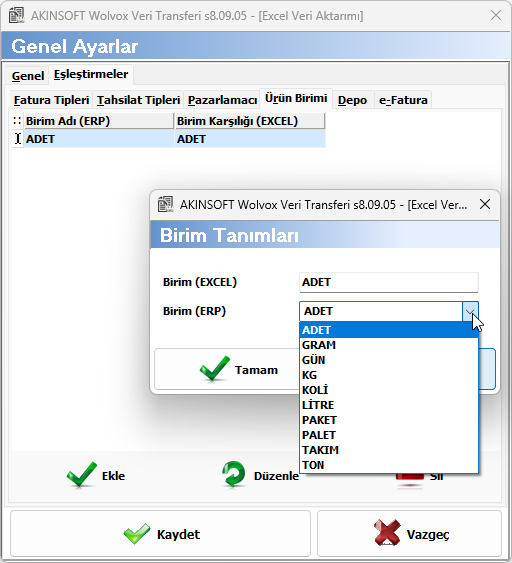The width and height of the screenshot is (512, 563).
Task: Click the app icon in the Birim Tanımları title bar
Action: point(166,204)
